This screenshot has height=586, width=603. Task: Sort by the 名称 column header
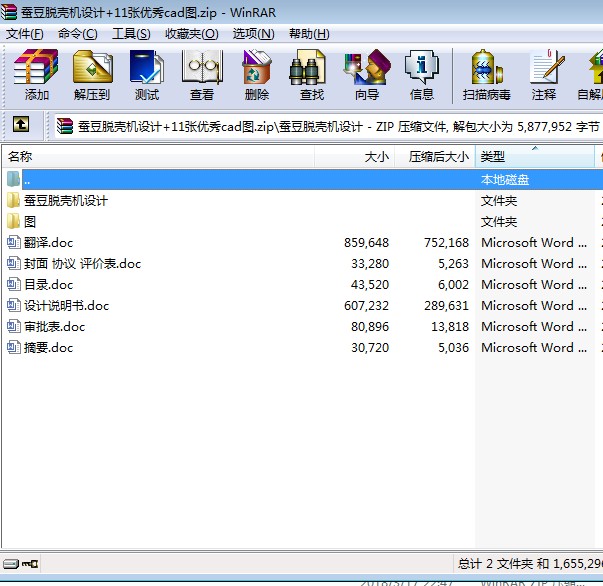(158, 156)
